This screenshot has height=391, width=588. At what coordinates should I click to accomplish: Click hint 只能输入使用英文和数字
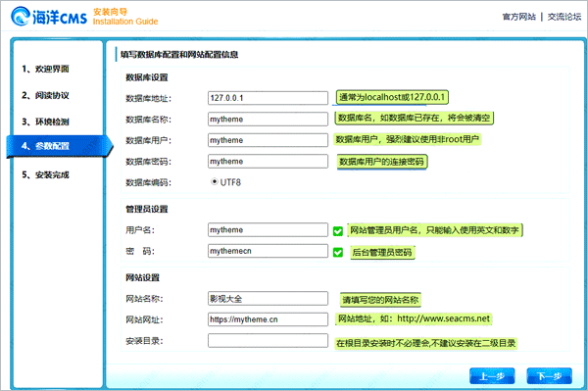[x=434, y=230]
